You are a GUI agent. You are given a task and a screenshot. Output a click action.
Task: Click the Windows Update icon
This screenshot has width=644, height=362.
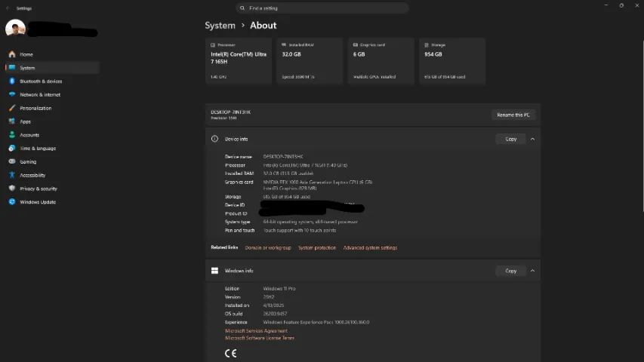pyautogui.click(x=12, y=202)
